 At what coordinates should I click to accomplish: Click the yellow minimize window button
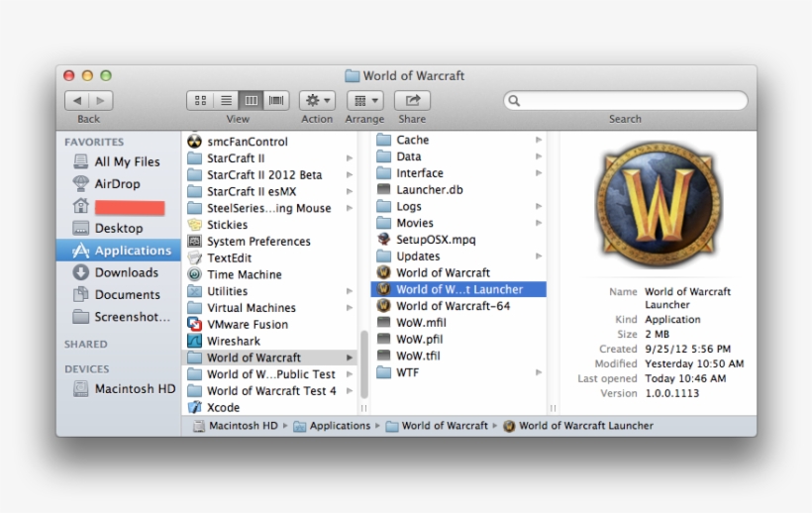87,75
